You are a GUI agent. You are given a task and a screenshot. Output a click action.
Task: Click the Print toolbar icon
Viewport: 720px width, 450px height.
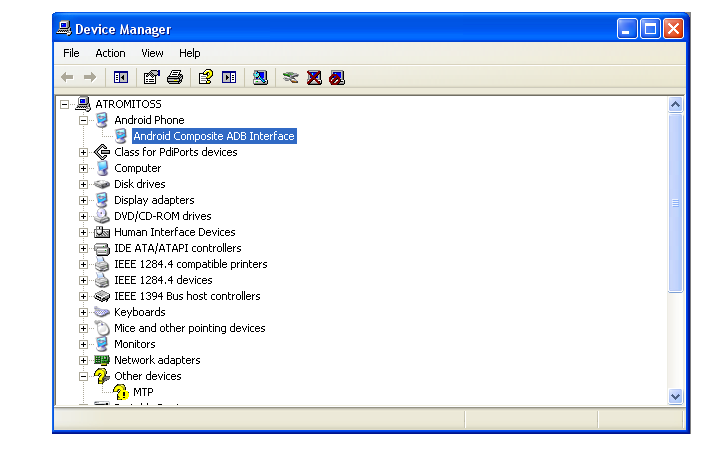tap(175, 77)
